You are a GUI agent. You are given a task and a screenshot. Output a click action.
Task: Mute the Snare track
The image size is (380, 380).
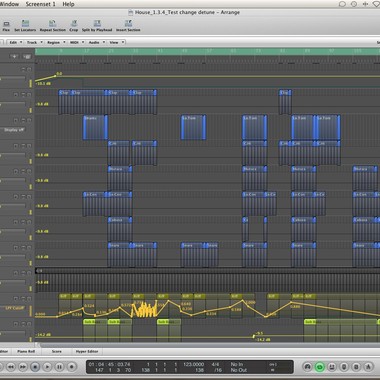(x=24, y=248)
